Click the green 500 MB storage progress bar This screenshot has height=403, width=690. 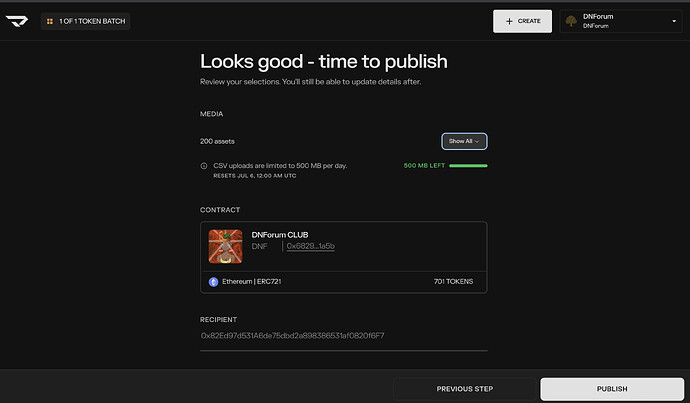(x=468, y=166)
